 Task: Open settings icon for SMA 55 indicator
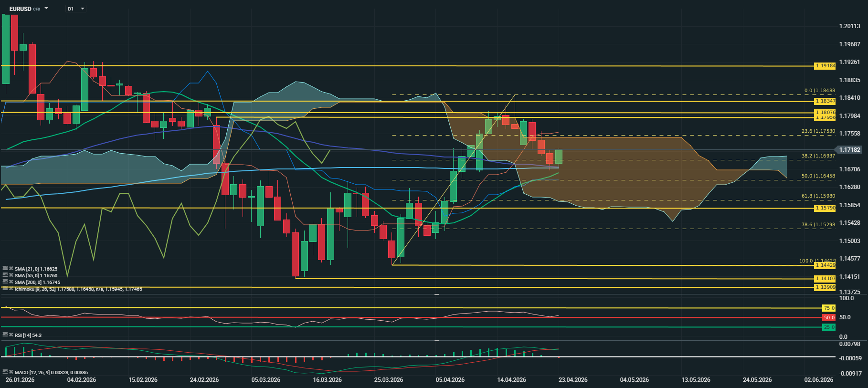pos(5,275)
